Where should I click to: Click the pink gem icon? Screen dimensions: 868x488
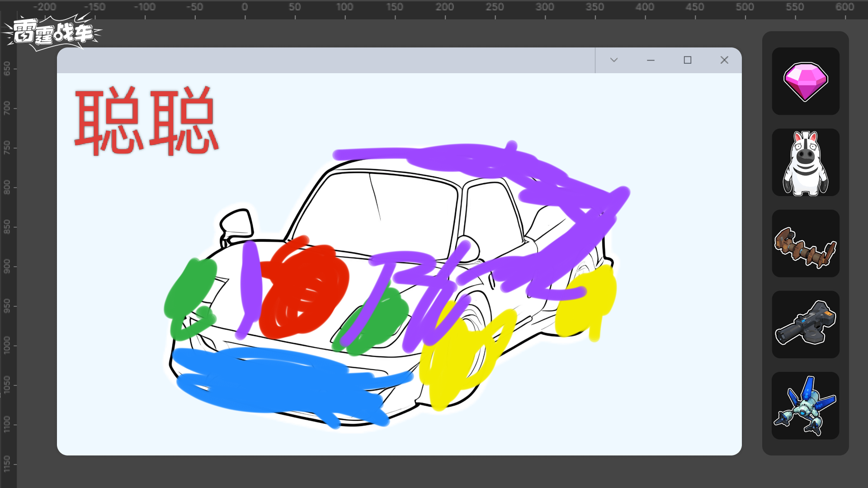click(x=805, y=81)
